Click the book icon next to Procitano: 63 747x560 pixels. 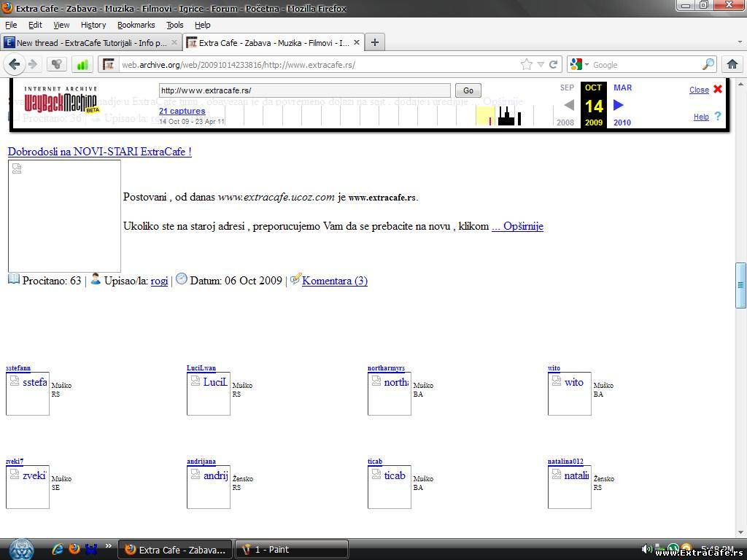pos(14,279)
